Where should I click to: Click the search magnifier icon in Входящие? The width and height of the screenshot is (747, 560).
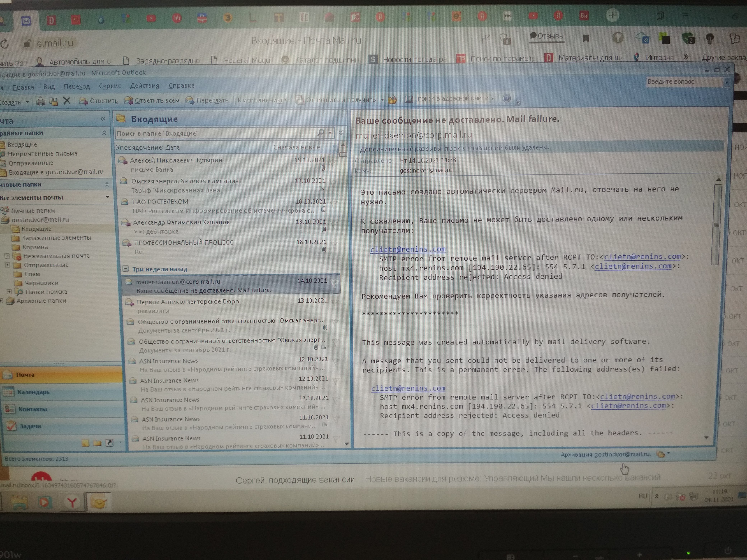321,133
